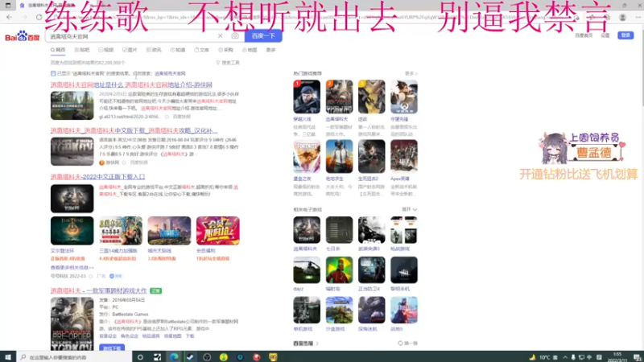Open the 辐射岛 related game icon
This screenshot has height=362, width=644.
click(339, 270)
